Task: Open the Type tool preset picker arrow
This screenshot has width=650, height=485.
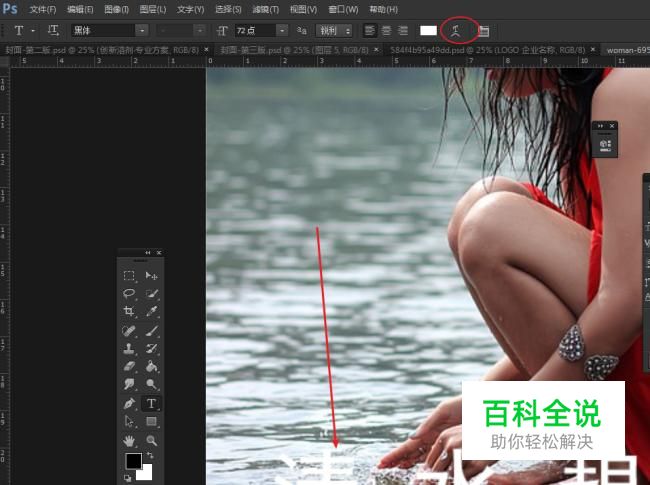Action: point(33,31)
